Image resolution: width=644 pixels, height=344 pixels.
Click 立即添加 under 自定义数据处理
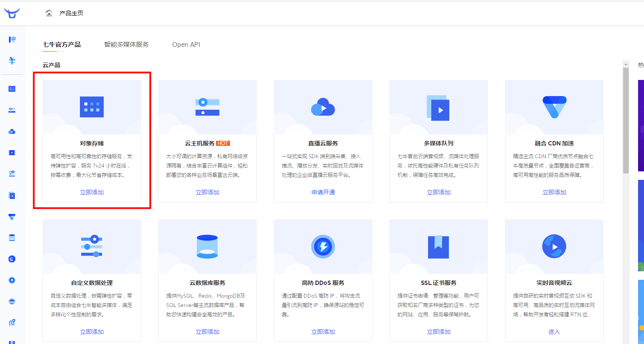point(92,332)
